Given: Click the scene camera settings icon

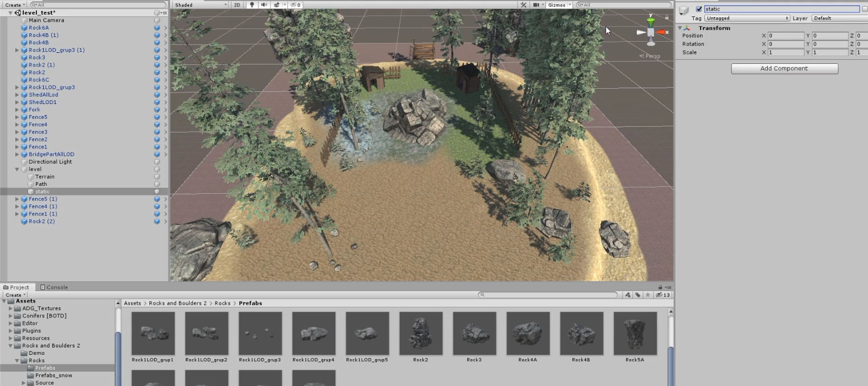Looking at the screenshot, I should (536, 5).
